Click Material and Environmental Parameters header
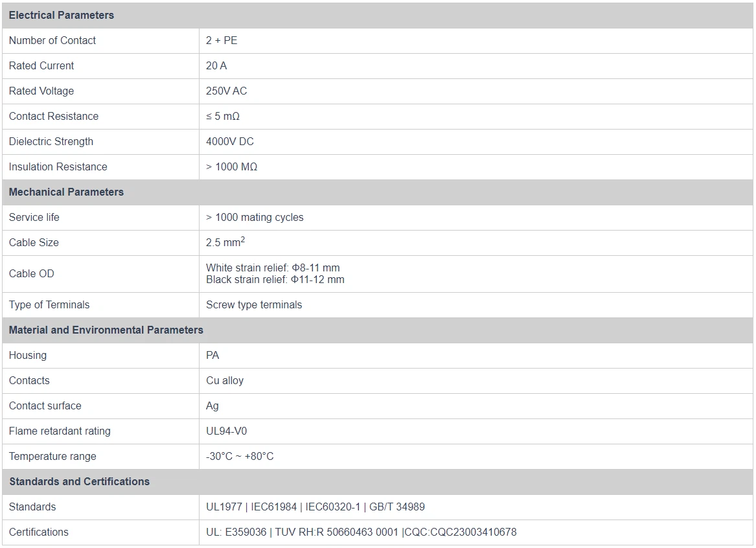 click(x=106, y=330)
